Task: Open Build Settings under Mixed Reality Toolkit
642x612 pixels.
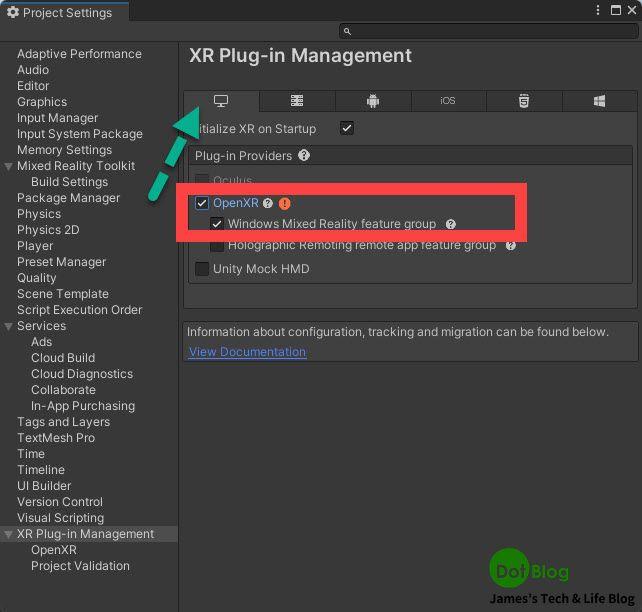Action: tap(70, 182)
